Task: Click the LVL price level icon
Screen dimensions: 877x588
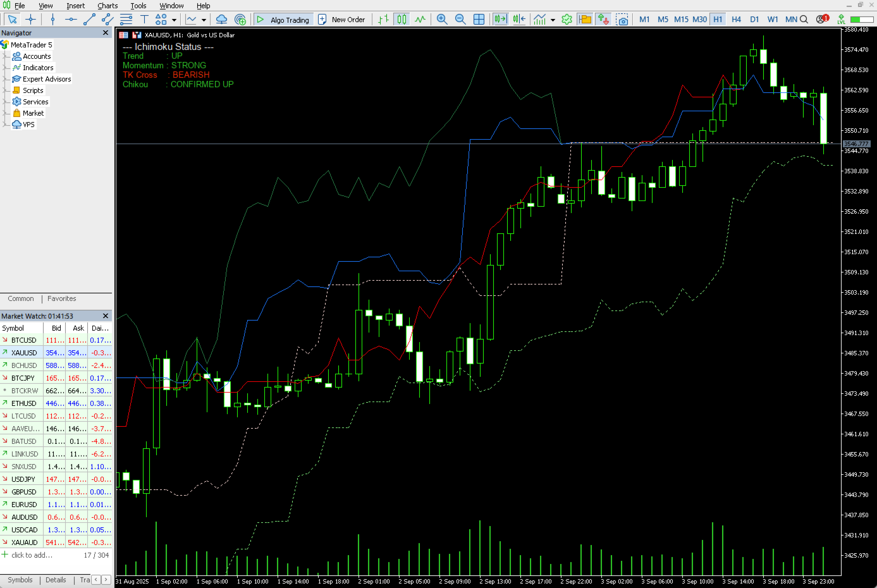Action: pyautogui.click(x=842, y=20)
